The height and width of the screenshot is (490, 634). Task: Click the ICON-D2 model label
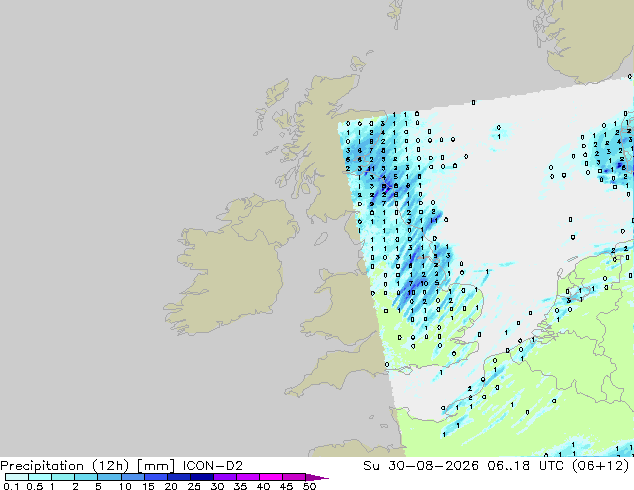213,466
